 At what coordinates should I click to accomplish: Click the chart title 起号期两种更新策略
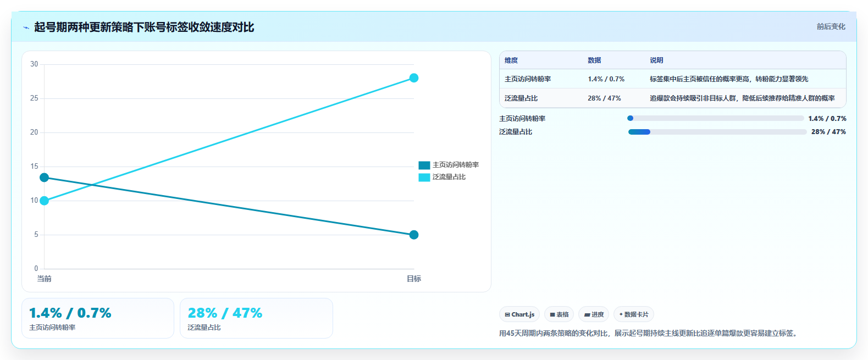[x=144, y=27]
